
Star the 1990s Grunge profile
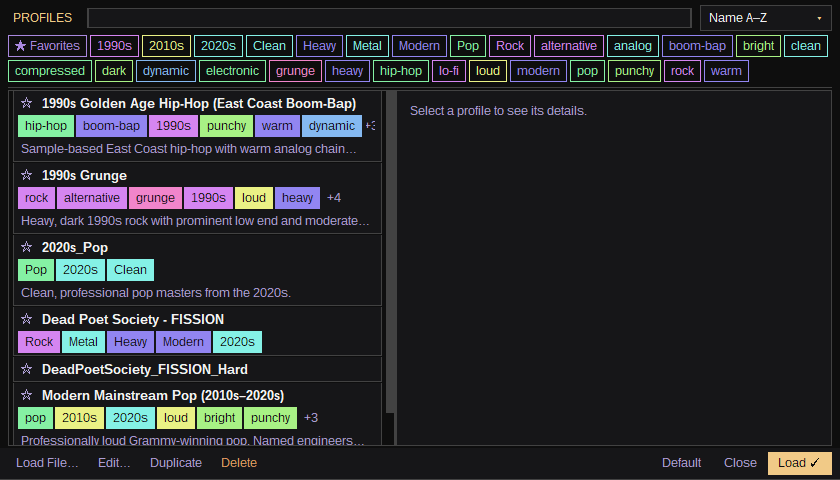point(26,175)
